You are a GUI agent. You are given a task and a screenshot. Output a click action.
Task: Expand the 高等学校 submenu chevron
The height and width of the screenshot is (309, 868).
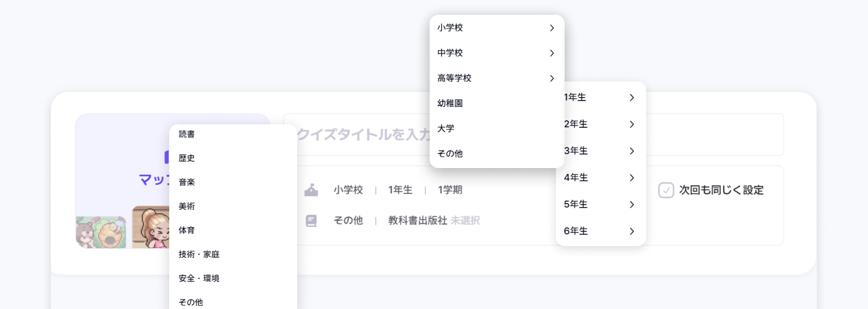[552, 78]
